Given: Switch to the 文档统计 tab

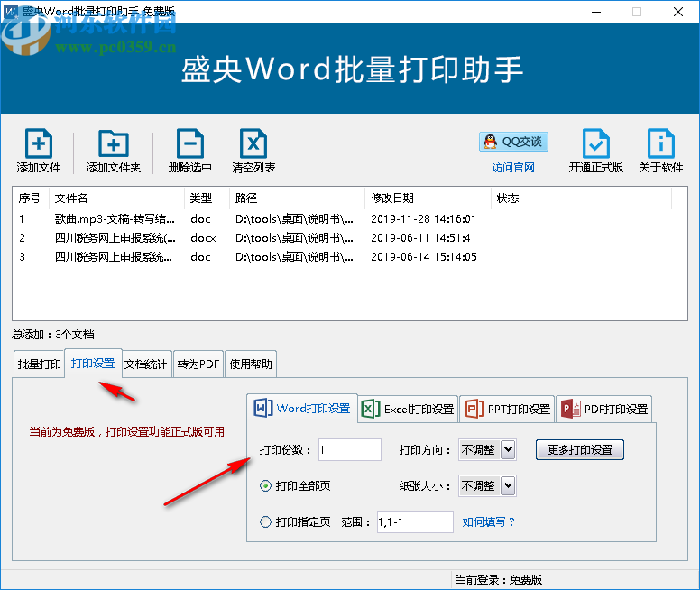Looking at the screenshot, I should 146,364.
